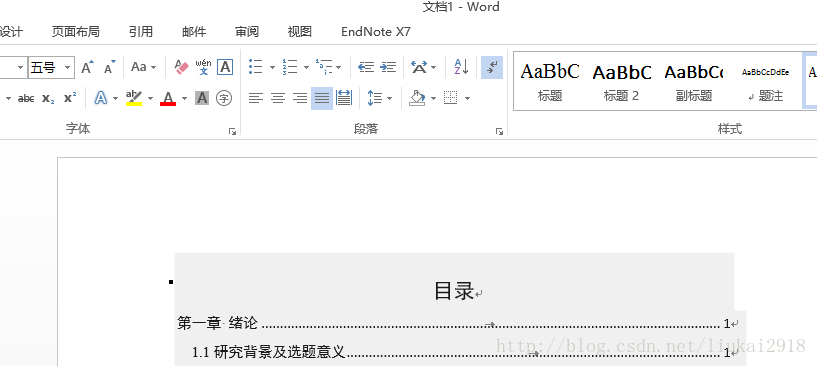Apply character border icon
This screenshot has height=366, width=817.
(225, 67)
